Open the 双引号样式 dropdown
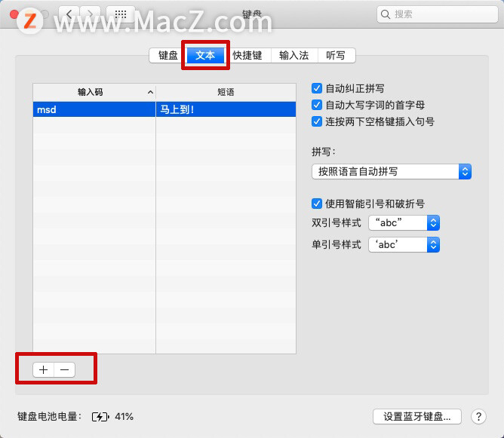The image size is (504, 438). tap(404, 222)
